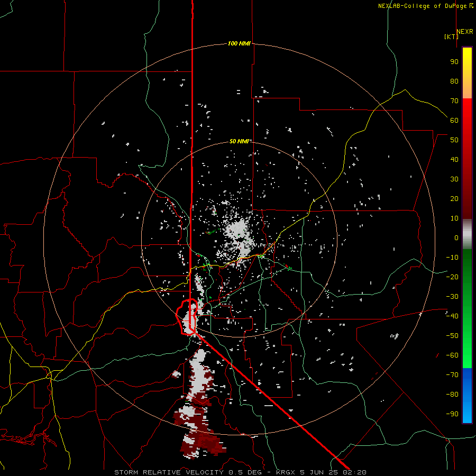Click the 40 value on velocity scale
The height and width of the screenshot is (476, 476).
[454, 159]
